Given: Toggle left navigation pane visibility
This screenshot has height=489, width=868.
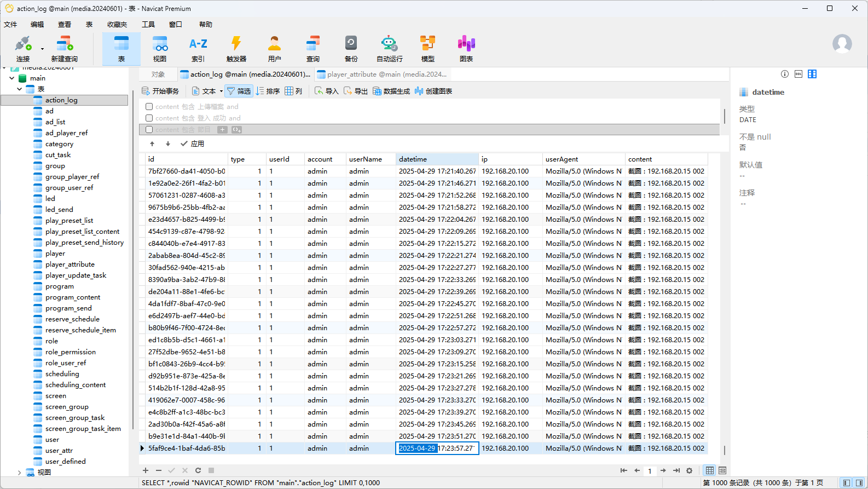Looking at the screenshot, I should pyautogui.click(x=846, y=482).
